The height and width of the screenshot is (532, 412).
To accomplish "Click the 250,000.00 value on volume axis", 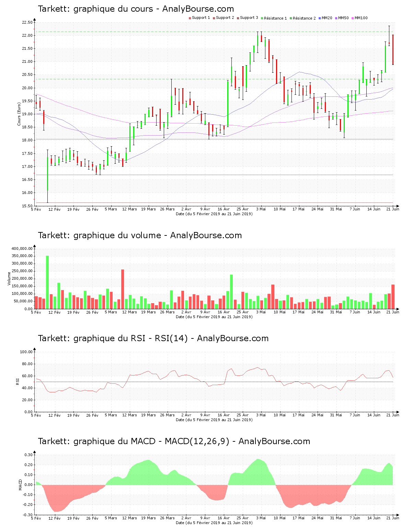I will 22,271.
